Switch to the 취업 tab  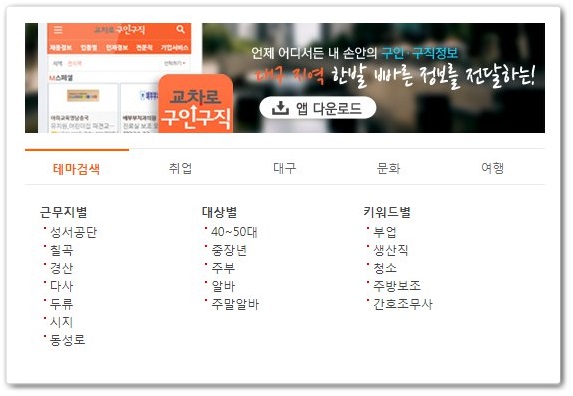click(181, 168)
